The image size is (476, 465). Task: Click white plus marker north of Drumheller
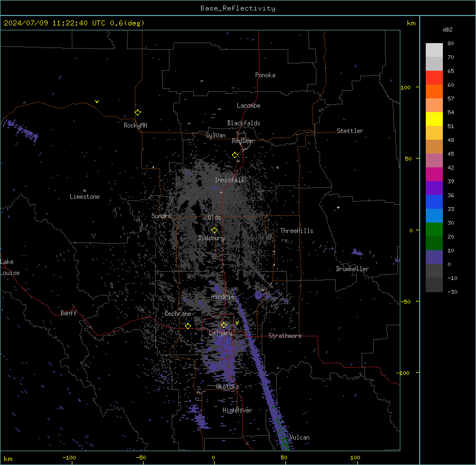[338, 207]
